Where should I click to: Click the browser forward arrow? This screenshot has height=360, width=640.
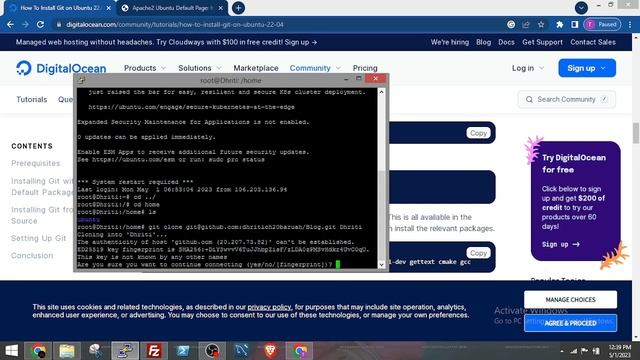click(x=25, y=24)
